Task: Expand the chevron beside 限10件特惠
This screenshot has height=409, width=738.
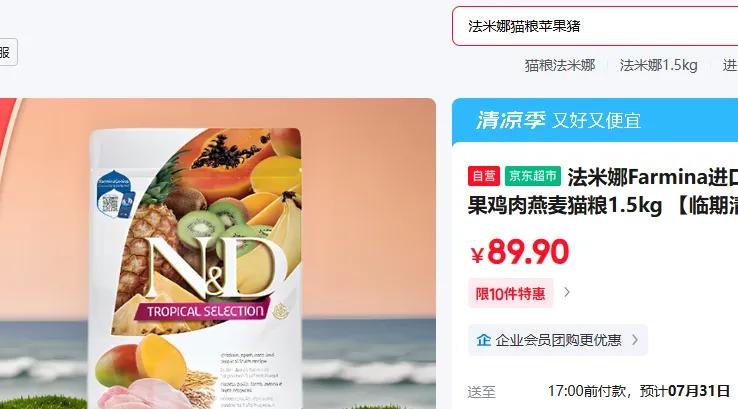Action: point(567,292)
